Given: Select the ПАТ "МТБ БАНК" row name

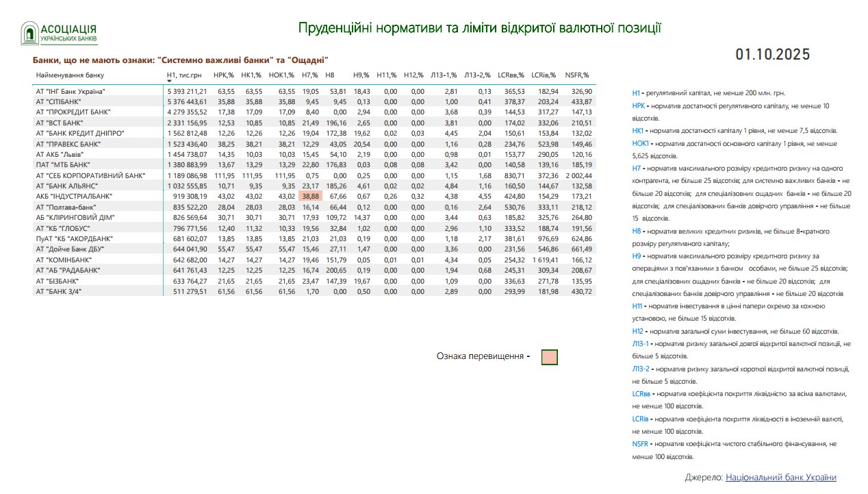Looking at the screenshot, I should [62, 164].
